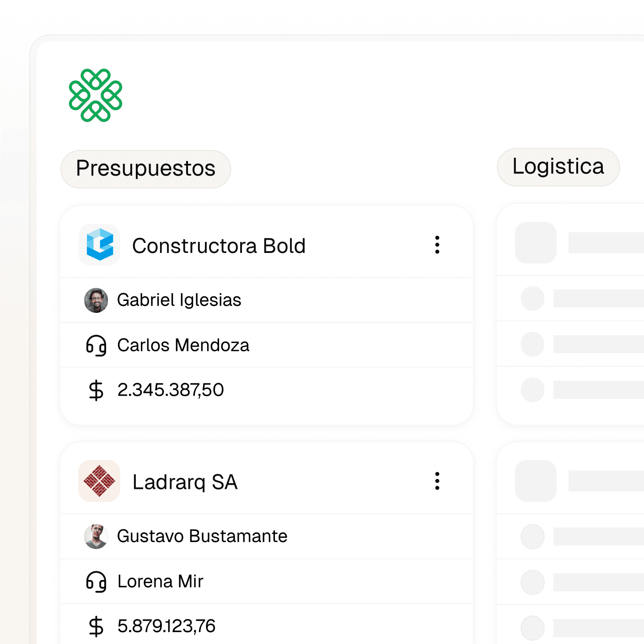Click the amount 2.345.387,50

170,390
